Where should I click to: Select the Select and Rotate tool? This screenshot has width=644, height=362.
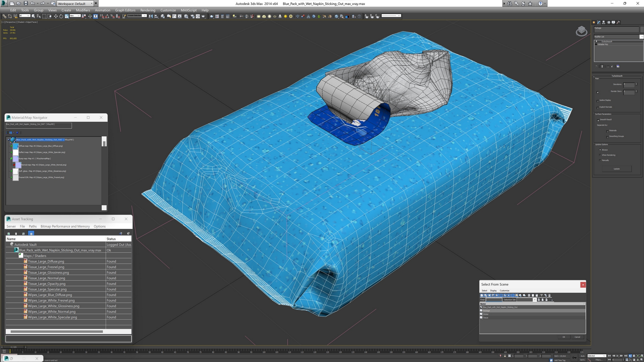[61, 16]
